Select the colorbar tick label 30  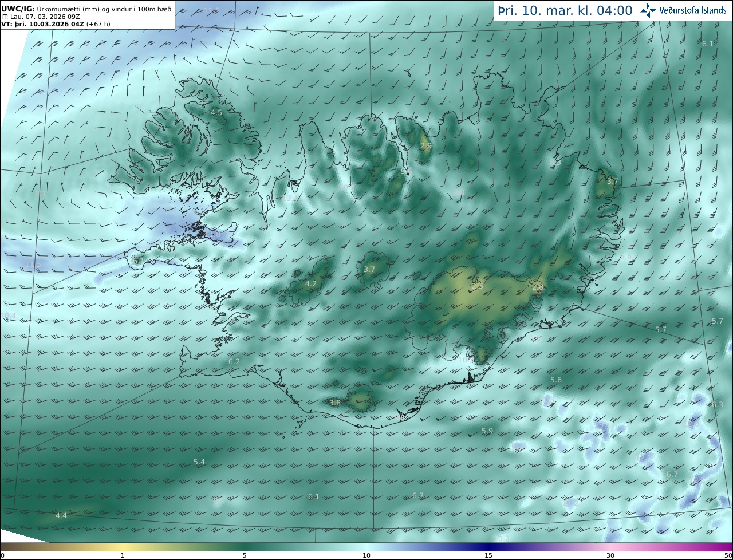coord(610,555)
